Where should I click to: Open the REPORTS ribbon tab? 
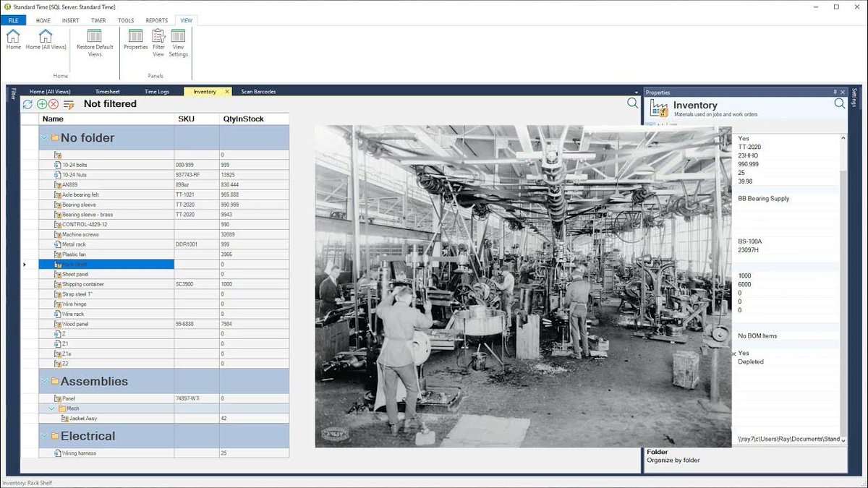click(156, 20)
